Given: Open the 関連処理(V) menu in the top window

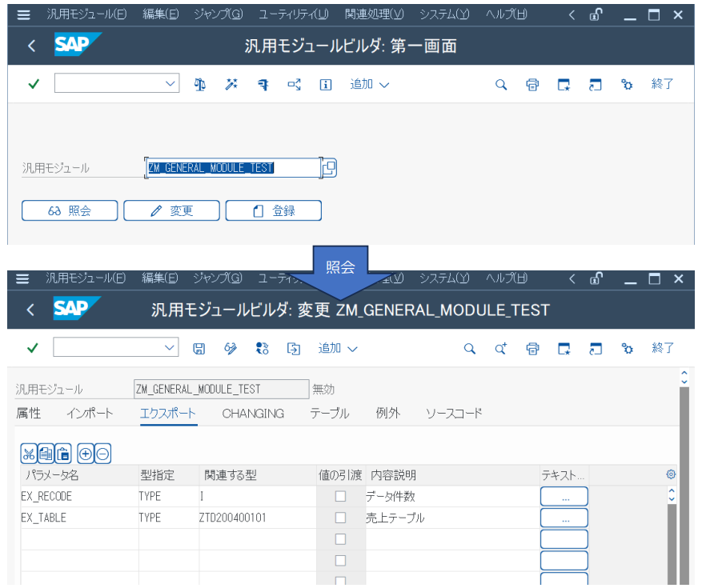Looking at the screenshot, I should [x=374, y=14].
